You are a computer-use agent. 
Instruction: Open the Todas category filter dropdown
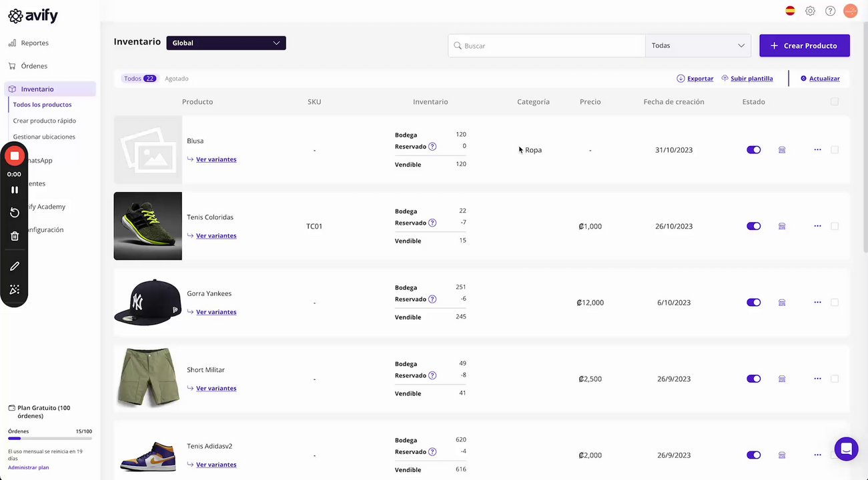pos(698,45)
